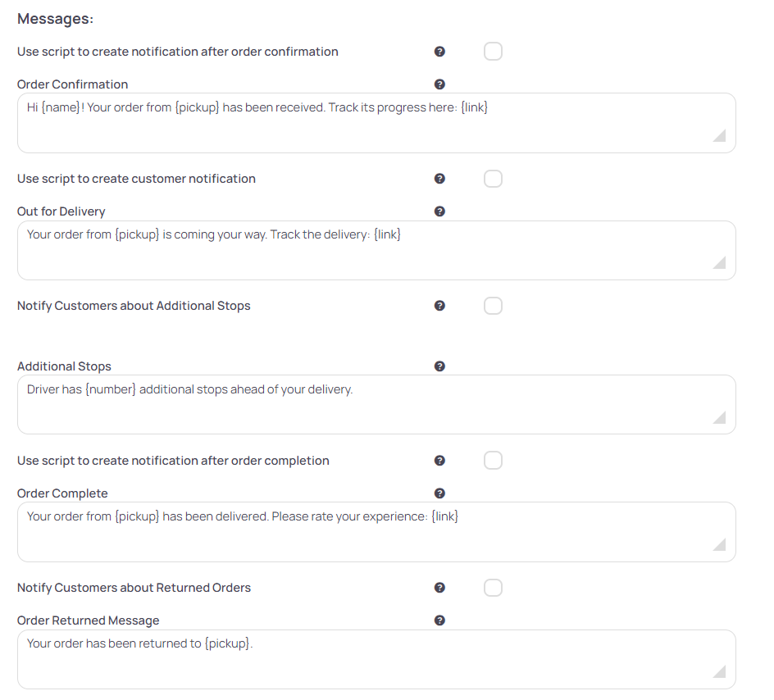Viewport: 774px width, 700px height.
Task: Toggle script for notification after order completion
Action: (493, 460)
